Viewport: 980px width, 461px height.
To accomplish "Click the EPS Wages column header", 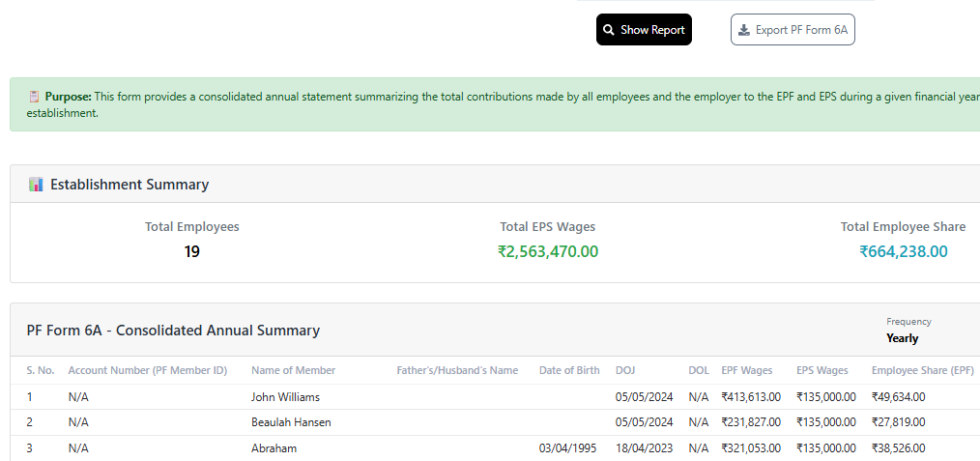I will 821,370.
